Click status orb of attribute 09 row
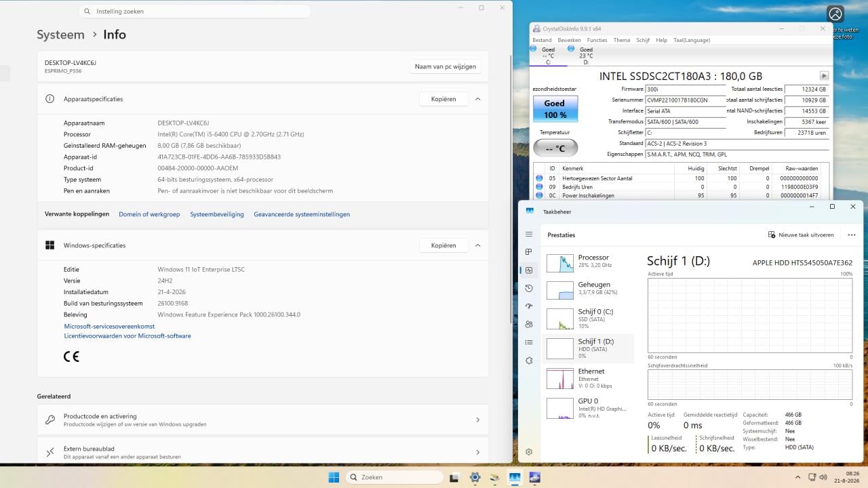Screen dimensions: 868x488 point(539,186)
